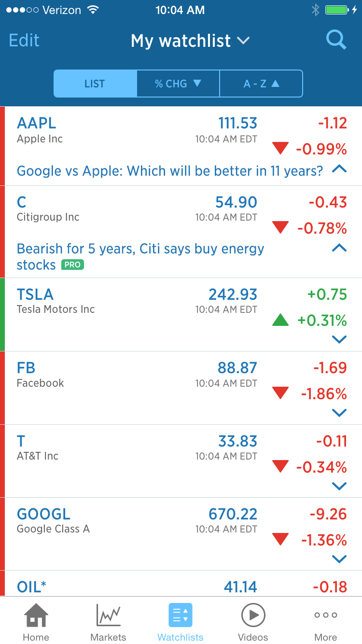Open the Markets chart icon
The width and height of the screenshot is (362, 644).
pos(108,616)
